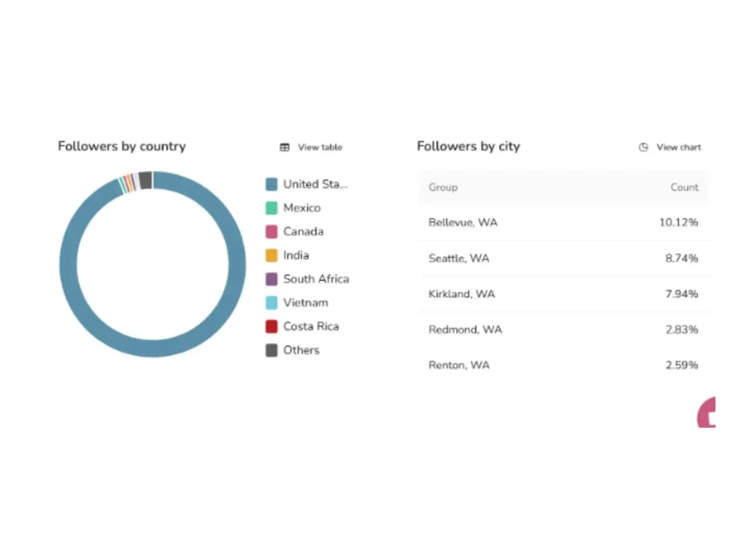This screenshot has width=756, height=544.
Task: Select the Canada legend label
Action: click(303, 232)
